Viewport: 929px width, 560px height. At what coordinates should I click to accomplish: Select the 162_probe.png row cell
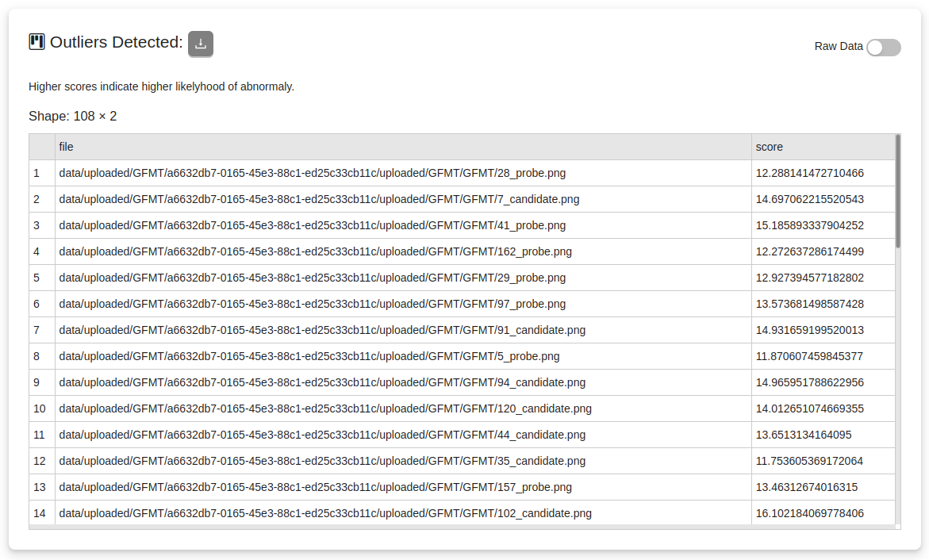pyautogui.click(x=316, y=251)
